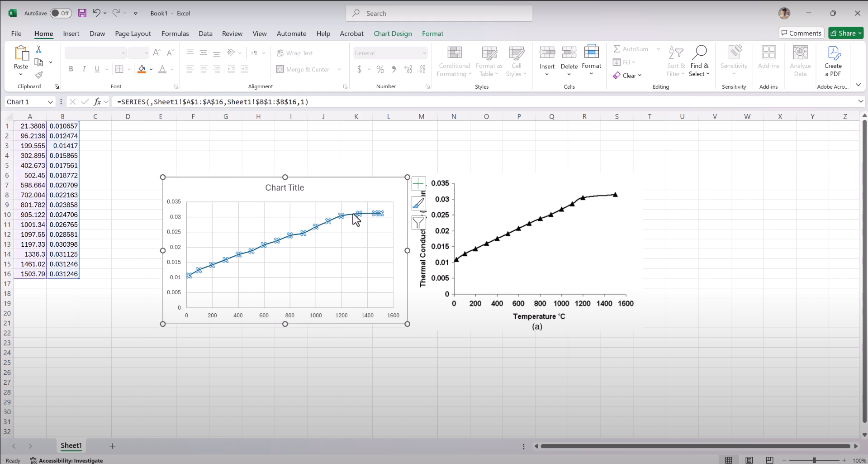Click the Comments button
This screenshot has height=464, width=868.
801,33
